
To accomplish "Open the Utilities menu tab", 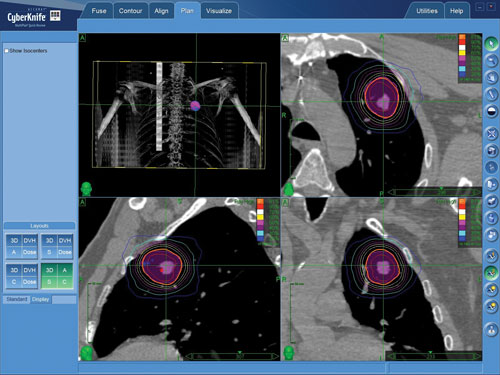I will coord(427,11).
